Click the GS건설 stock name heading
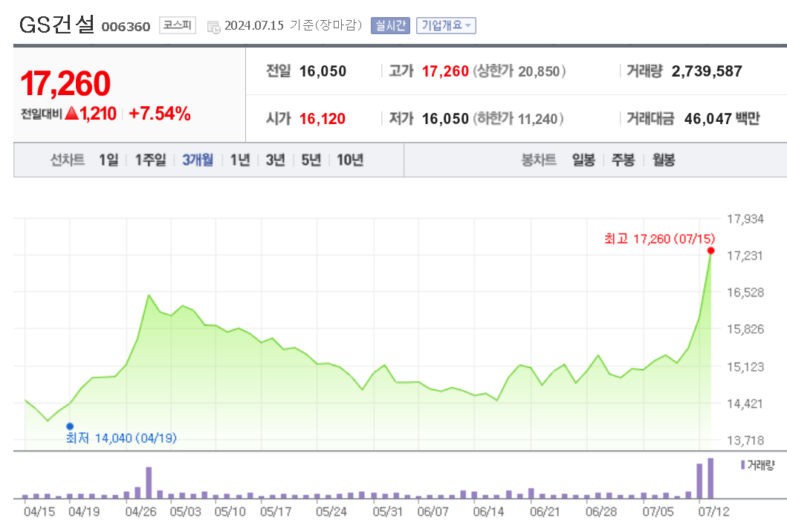The height and width of the screenshot is (532, 787). (x=56, y=24)
